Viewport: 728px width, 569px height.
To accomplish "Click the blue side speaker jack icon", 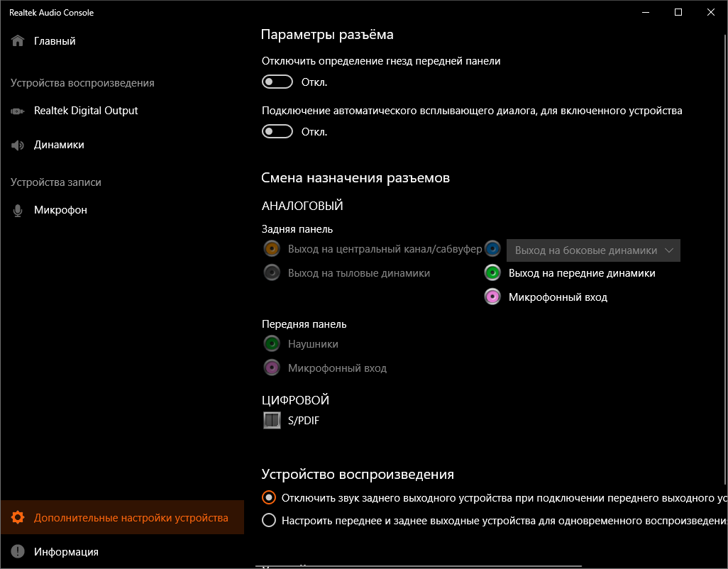I will pos(493,249).
